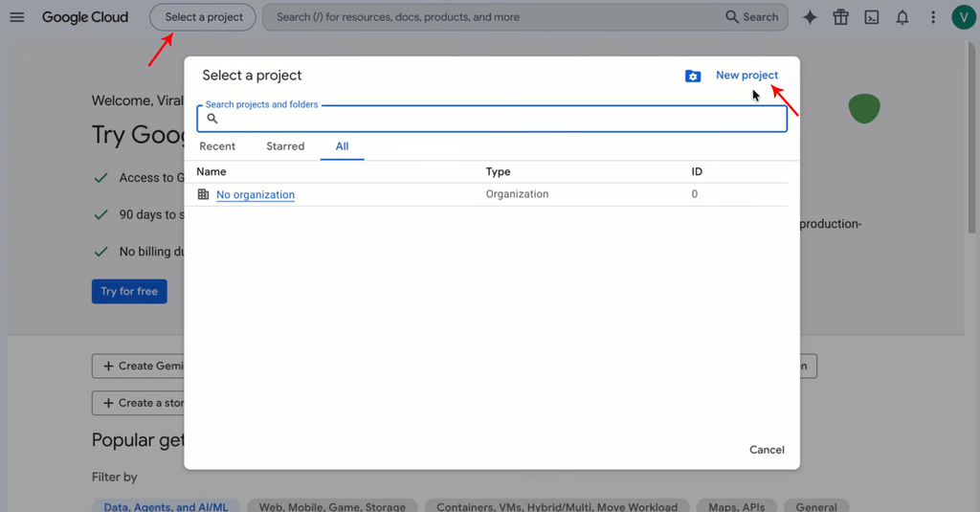This screenshot has height=512, width=980.
Task: Click the Google Cloud logo
Action: [85, 17]
